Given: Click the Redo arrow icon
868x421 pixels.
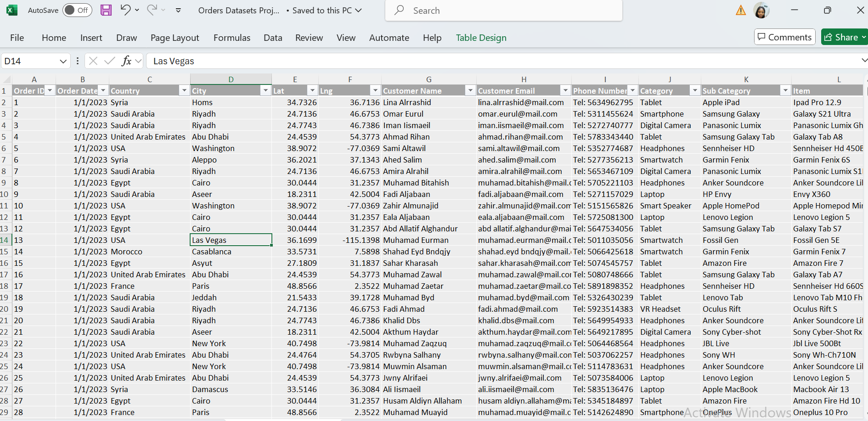Looking at the screenshot, I should point(152,10).
